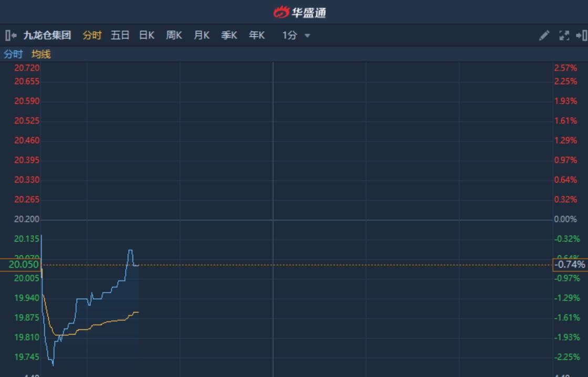
Task: Switch to the 日K chart
Action: tap(147, 36)
